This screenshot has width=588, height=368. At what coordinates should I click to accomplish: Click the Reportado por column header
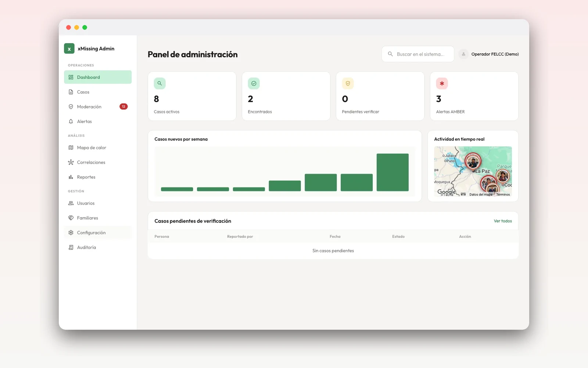(x=240, y=237)
